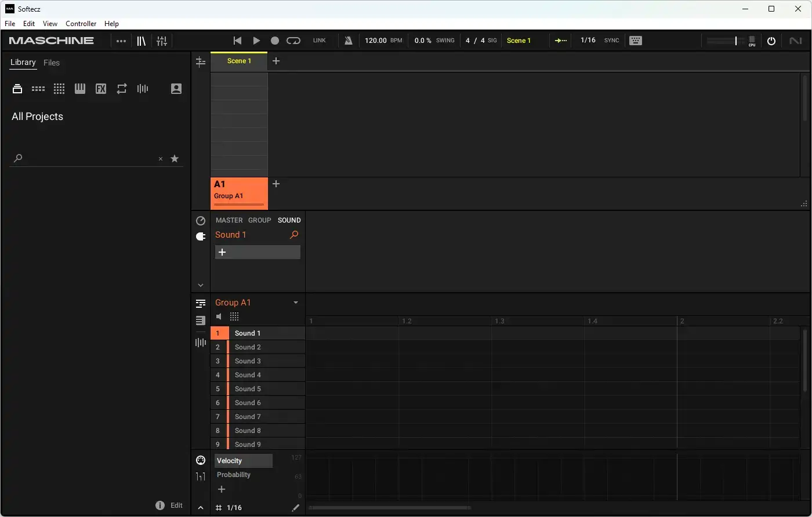Select the Projects type icon in Library

pos(17,89)
